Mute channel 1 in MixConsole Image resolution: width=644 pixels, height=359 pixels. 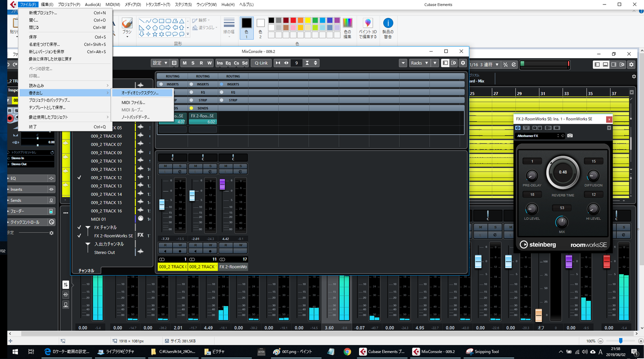pyautogui.click(x=165, y=166)
